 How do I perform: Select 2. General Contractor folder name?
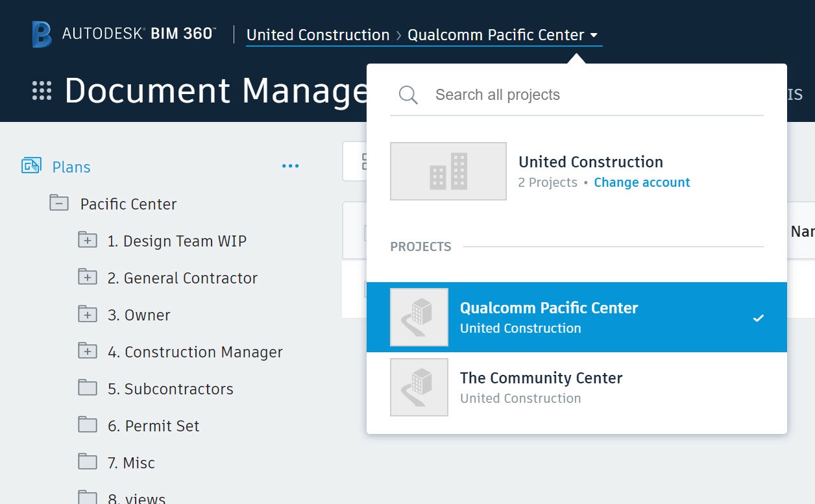point(182,278)
